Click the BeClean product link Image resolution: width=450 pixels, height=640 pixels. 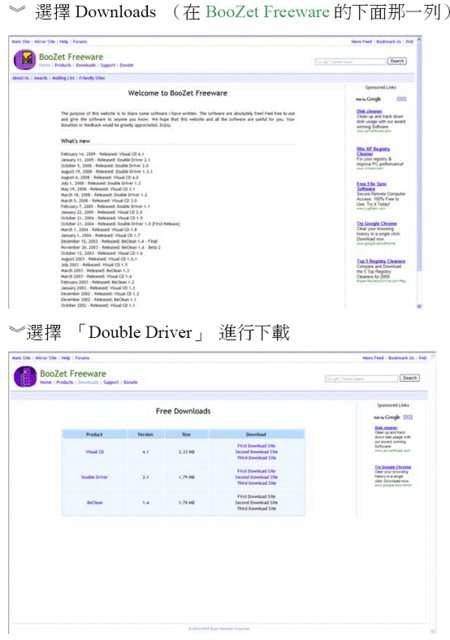pyautogui.click(x=95, y=502)
